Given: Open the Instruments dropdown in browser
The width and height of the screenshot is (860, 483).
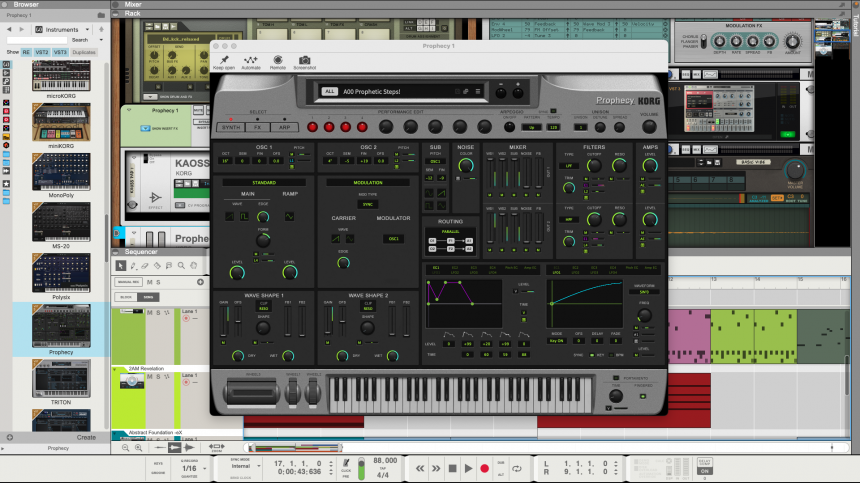Looking at the screenshot, I should (62, 29).
